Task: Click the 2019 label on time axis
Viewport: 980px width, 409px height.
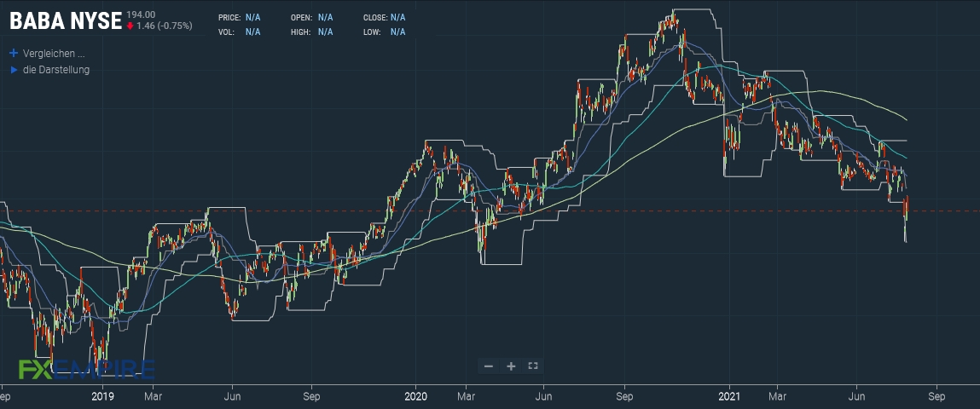Action: tap(102, 396)
